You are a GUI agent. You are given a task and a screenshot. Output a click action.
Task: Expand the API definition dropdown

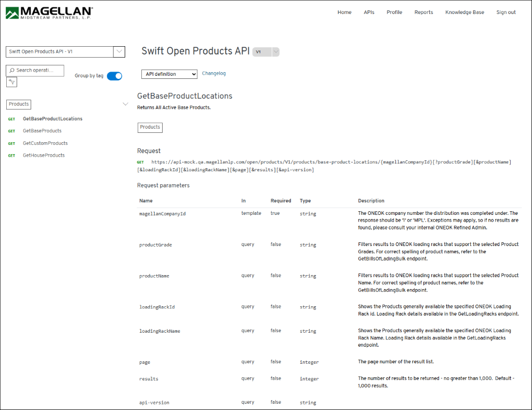coord(169,74)
